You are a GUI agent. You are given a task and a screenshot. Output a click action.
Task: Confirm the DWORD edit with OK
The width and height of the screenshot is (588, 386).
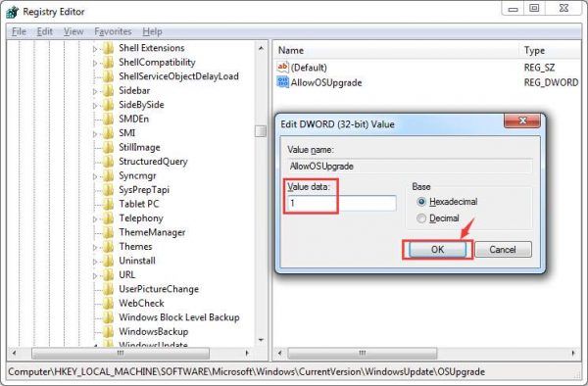tap(437, 250)
